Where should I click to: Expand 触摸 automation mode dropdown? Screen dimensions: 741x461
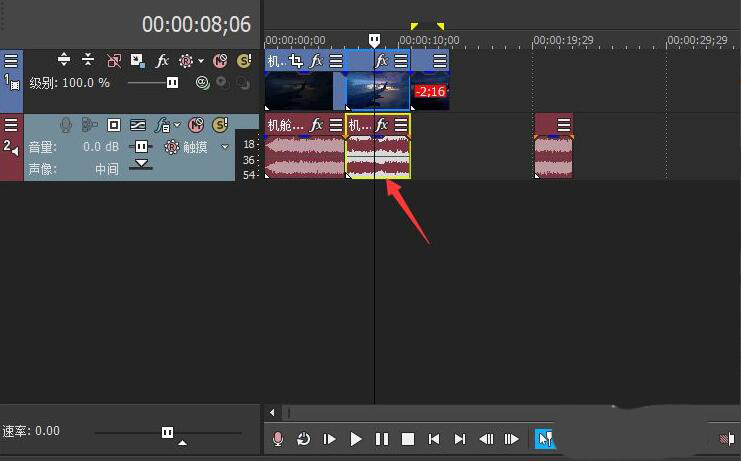coord(225,147)
